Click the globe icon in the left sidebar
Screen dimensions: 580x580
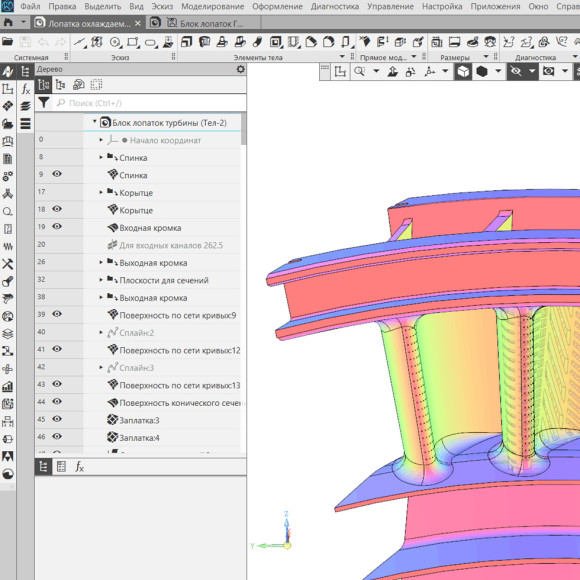click(8, 317)
